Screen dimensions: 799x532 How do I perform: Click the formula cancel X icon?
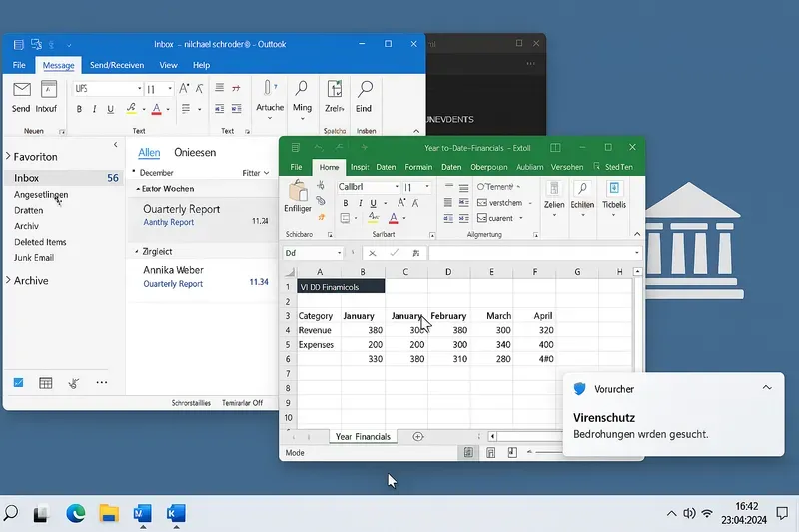tap(373, 253)
